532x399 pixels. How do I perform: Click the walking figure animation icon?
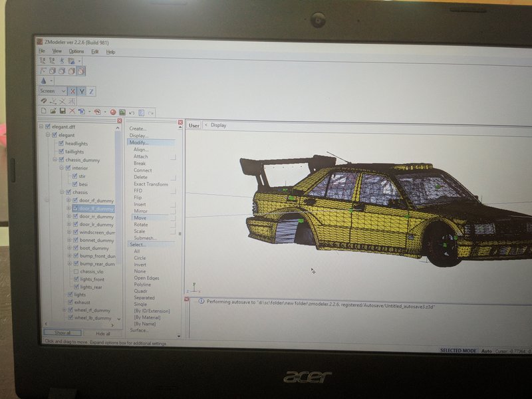(62, 61)
